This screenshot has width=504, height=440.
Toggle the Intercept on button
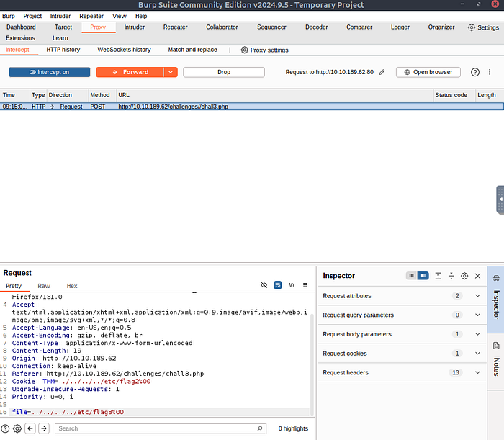pyautogui.click(x=50, y=72)
